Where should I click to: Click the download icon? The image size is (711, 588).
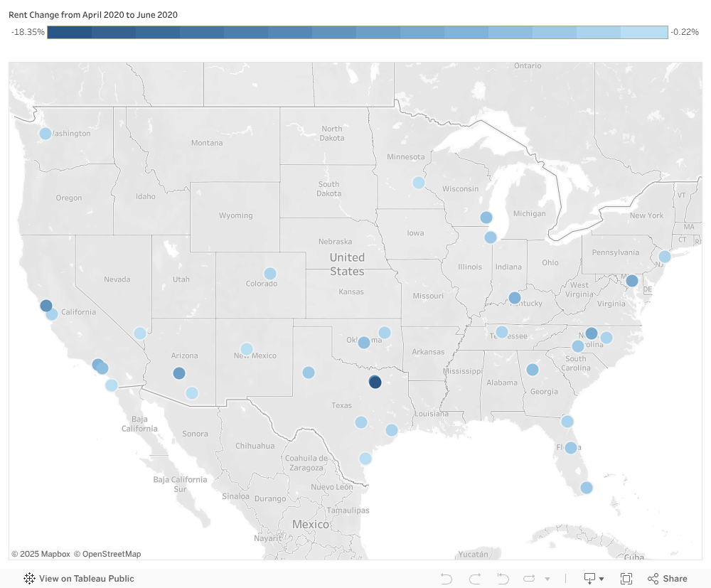(589, 579)
